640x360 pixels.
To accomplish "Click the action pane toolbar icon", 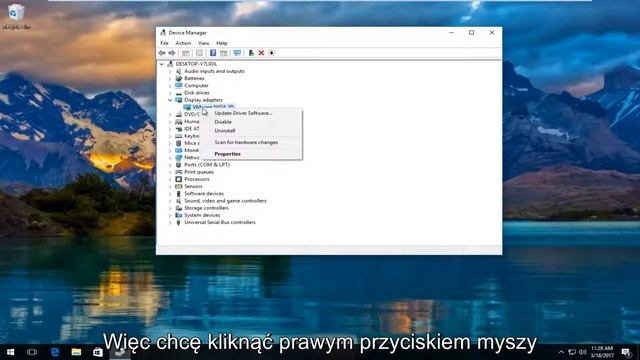I will pyautogui.click(x=223, y=53).
